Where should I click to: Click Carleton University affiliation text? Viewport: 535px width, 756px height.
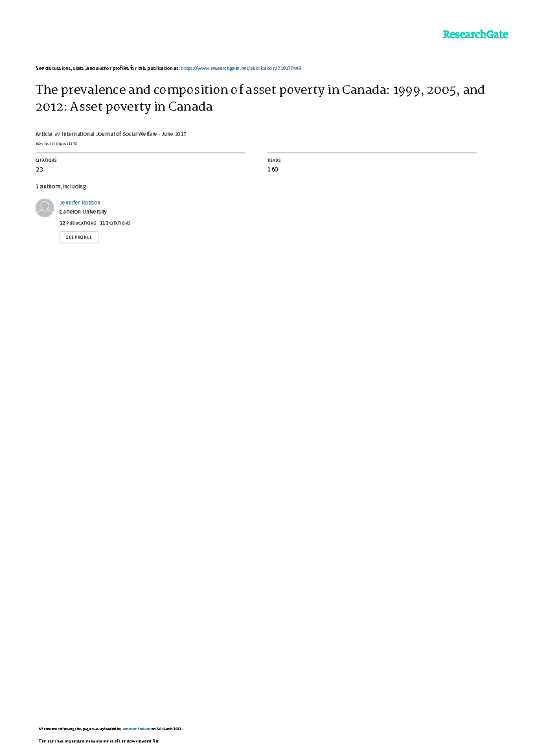pyautogui.click(x=83, y=212)
